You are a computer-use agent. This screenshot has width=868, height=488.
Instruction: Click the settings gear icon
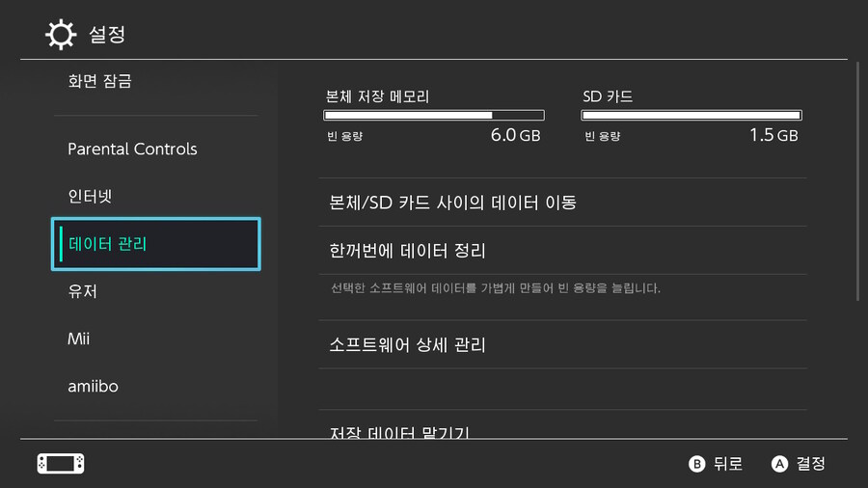(x=60, y=35)
